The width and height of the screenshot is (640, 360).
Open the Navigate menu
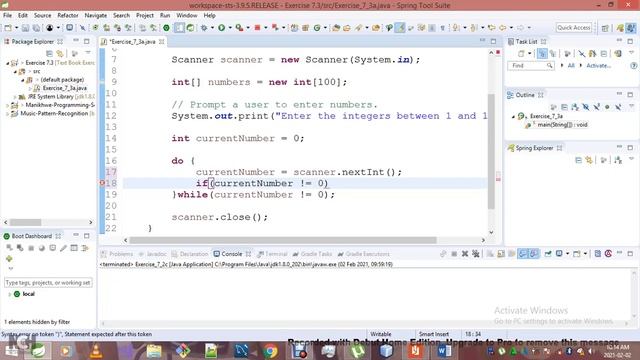[x=96, y=15]
